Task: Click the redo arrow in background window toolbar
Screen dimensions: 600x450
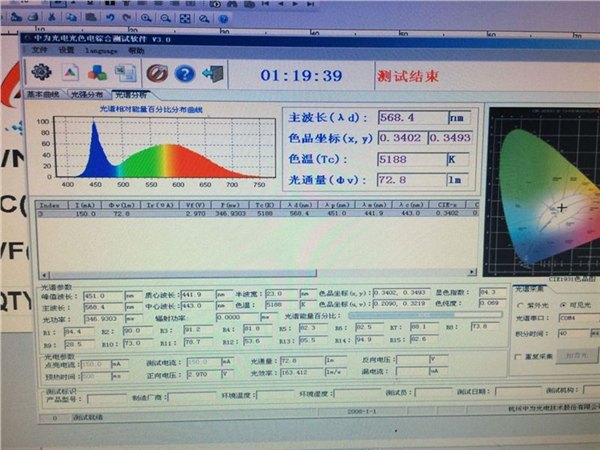Action: click(127, 18)
